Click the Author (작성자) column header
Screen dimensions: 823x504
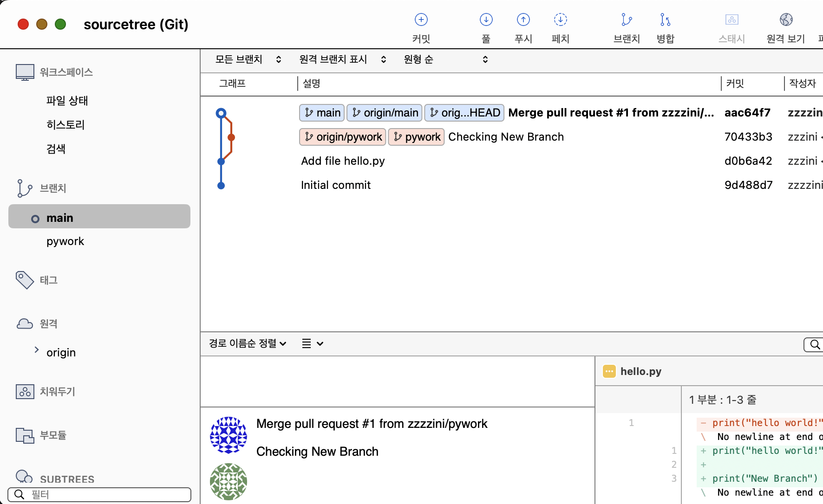803,84
